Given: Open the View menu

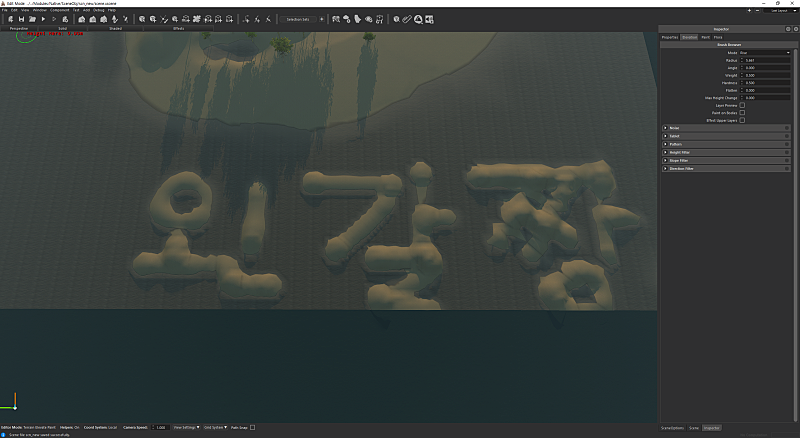Looking at the screenshot, I should 25,10.
